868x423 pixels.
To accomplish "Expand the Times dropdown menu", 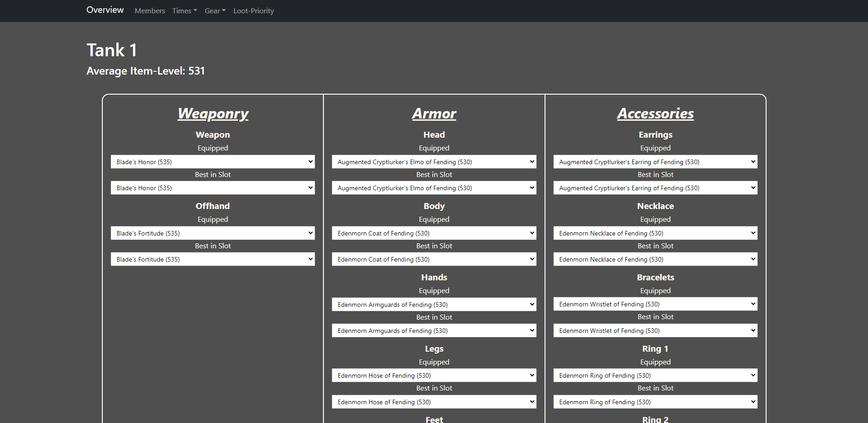I will click(x=185, y=11).
